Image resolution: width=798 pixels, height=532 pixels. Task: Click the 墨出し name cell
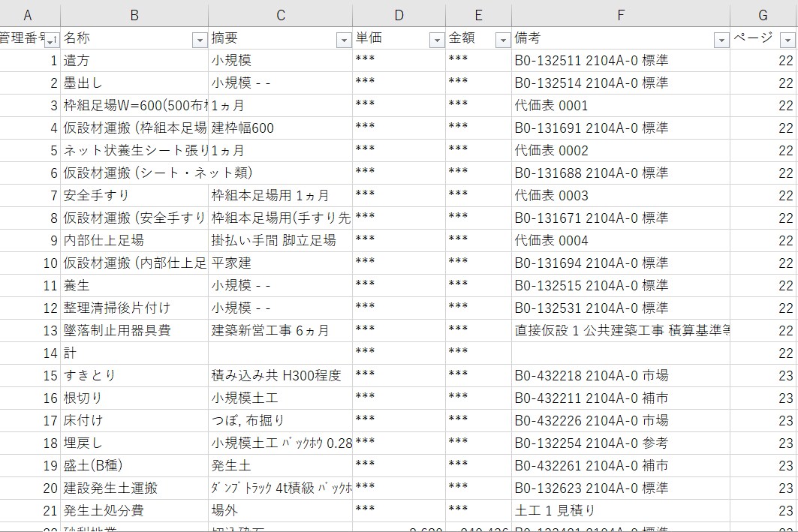click(134, 83)
